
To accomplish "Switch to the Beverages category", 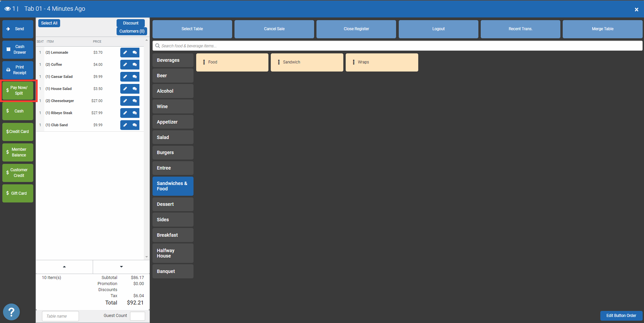I will 173,60.
